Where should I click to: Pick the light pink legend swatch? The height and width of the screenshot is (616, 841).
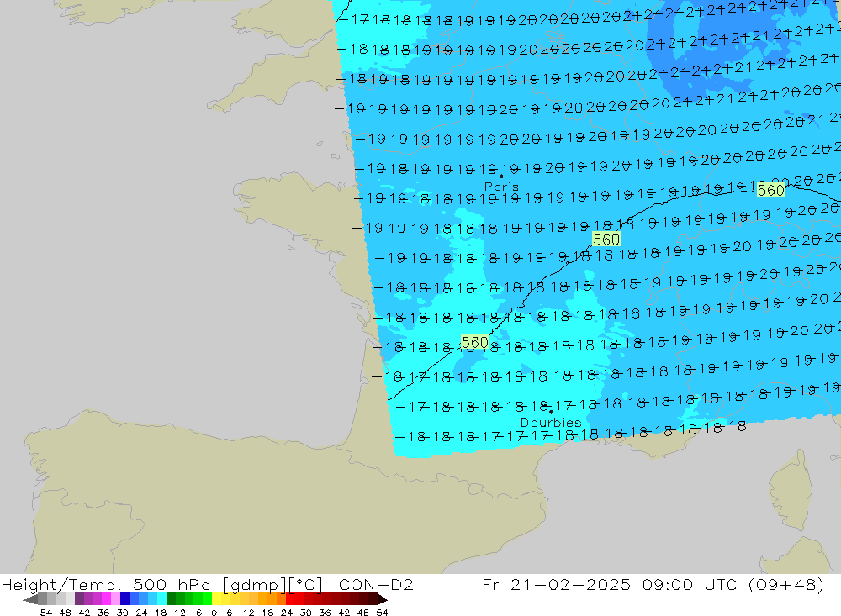(x=115, y=599)
